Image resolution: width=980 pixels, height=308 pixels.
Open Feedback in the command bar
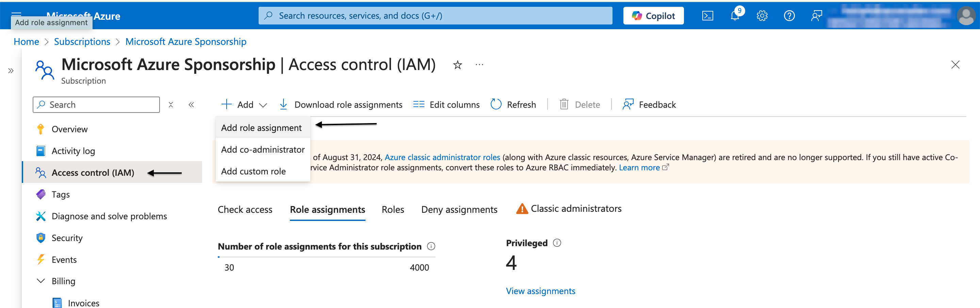[x=649, y=105]
